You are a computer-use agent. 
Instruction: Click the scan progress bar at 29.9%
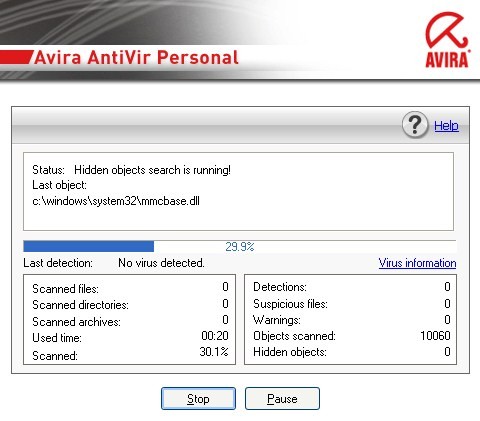(239, 246)
